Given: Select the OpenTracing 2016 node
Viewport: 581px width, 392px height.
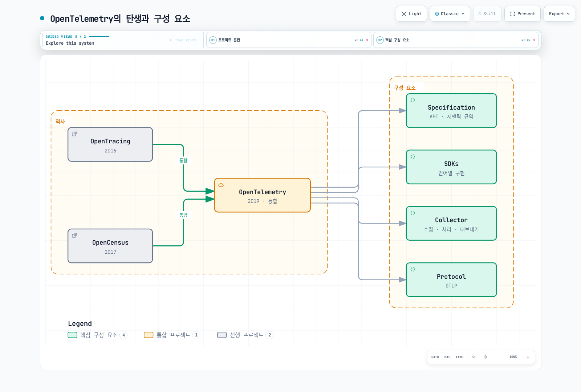Looking at the screenshot, I should coord(110,144).
